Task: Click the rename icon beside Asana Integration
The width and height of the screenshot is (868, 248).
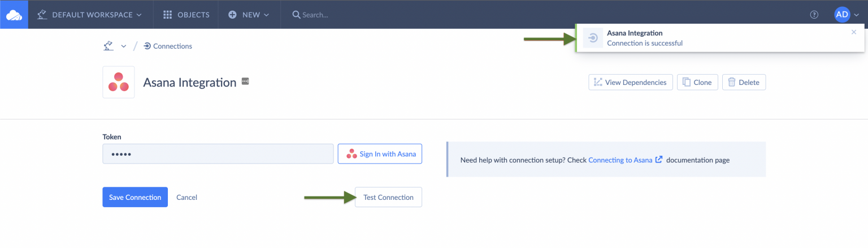Action: [x=245, y=82]
